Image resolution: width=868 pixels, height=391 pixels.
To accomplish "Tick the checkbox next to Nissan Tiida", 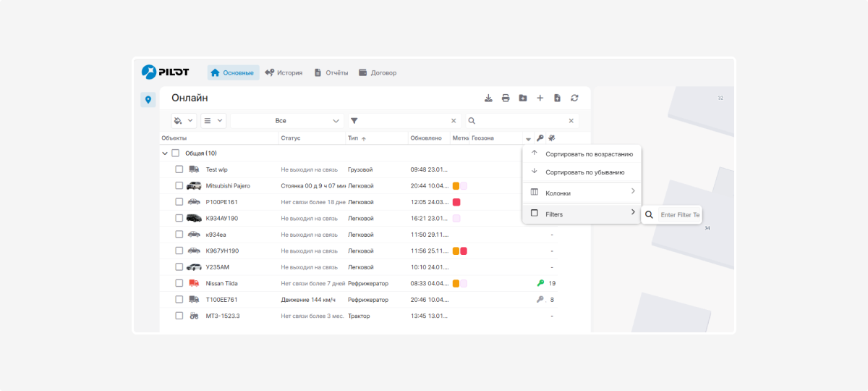I will [x=179, y=283].
